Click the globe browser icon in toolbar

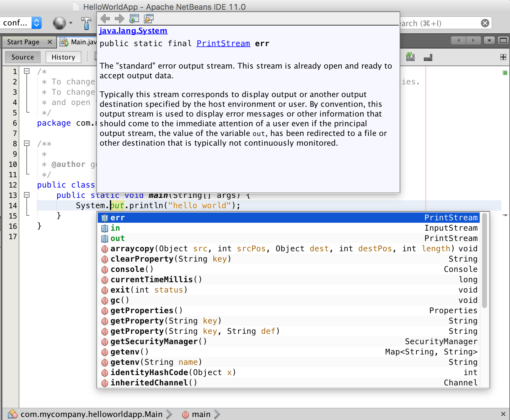(x=59, y=23)
